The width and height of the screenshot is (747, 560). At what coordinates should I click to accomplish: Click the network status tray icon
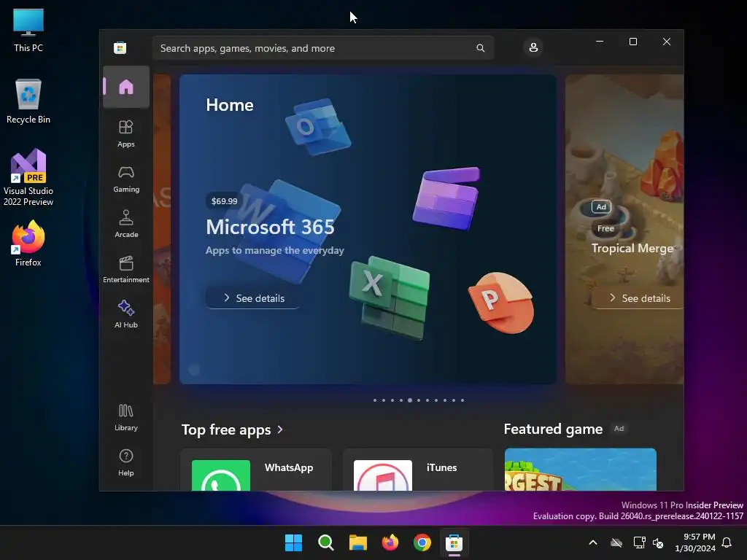click(639, 542)
